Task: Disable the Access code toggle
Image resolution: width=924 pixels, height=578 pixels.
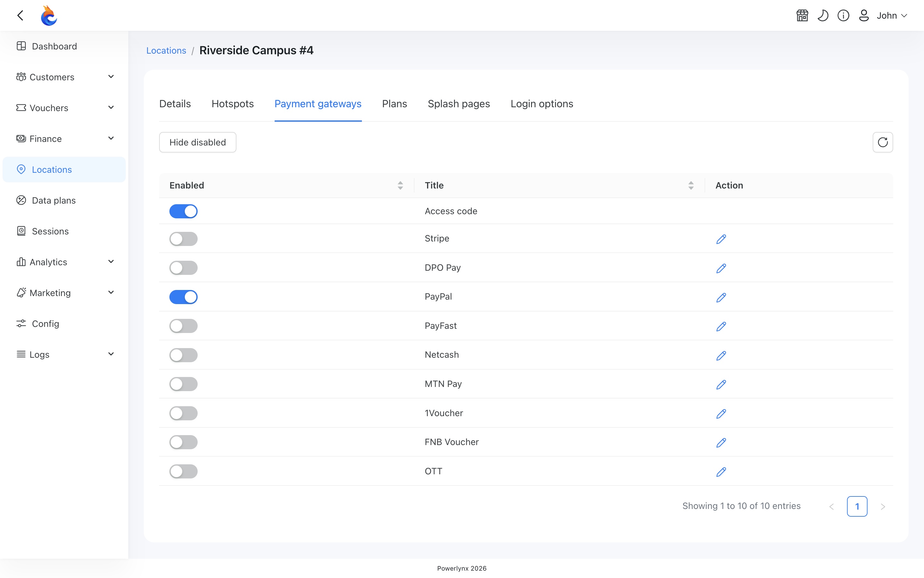Action: click(183, 211)
